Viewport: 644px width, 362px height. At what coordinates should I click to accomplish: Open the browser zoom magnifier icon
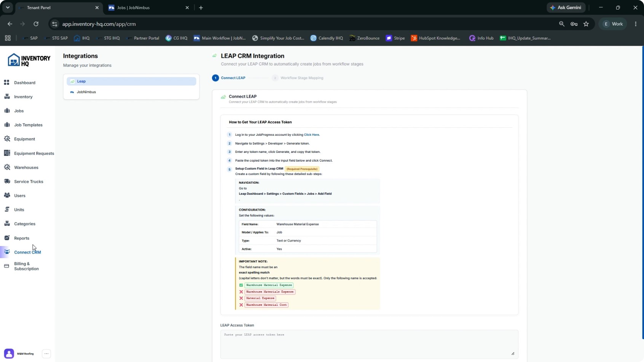(562, 24)
